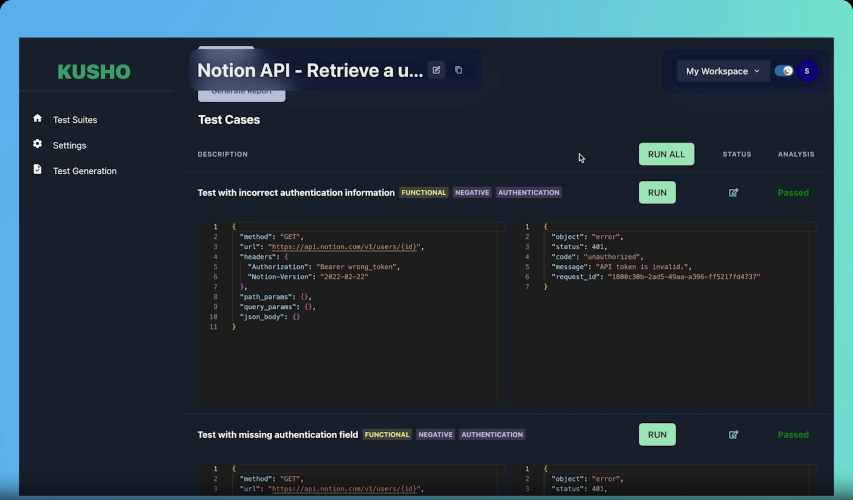Open the Notion URL in second request

coord(344,489)
